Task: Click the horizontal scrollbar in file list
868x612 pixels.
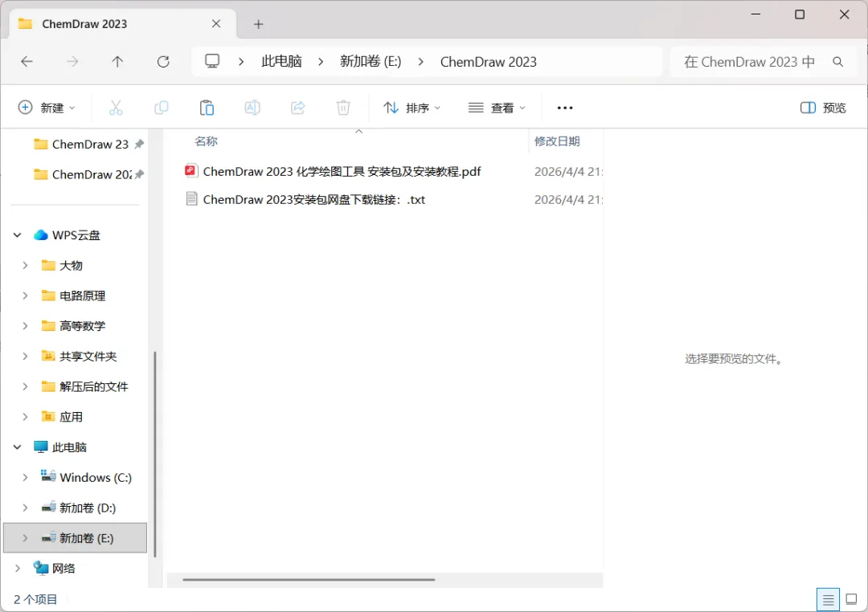Action: click(309, 579)
